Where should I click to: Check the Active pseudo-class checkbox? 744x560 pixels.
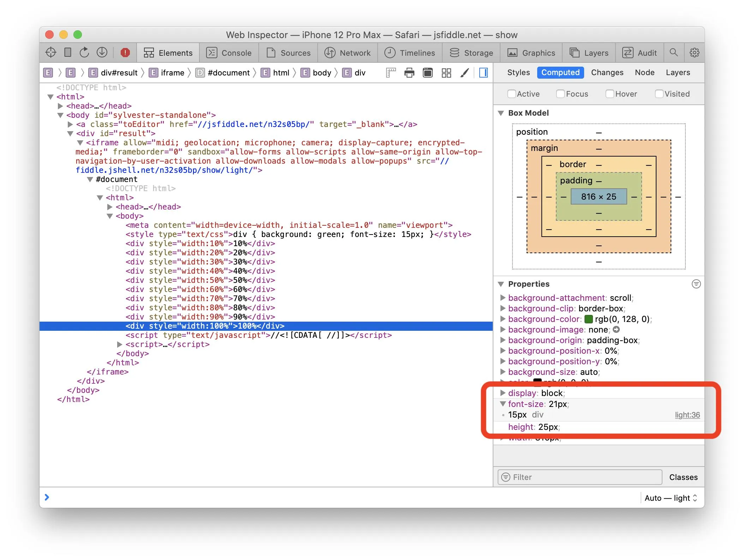[511, 94]
